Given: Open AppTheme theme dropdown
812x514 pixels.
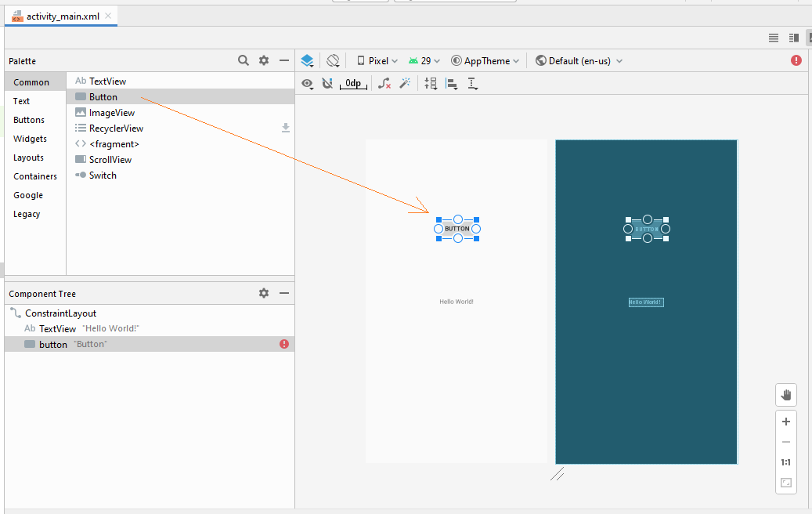Looking at the screenshot, I should [485, 61].
